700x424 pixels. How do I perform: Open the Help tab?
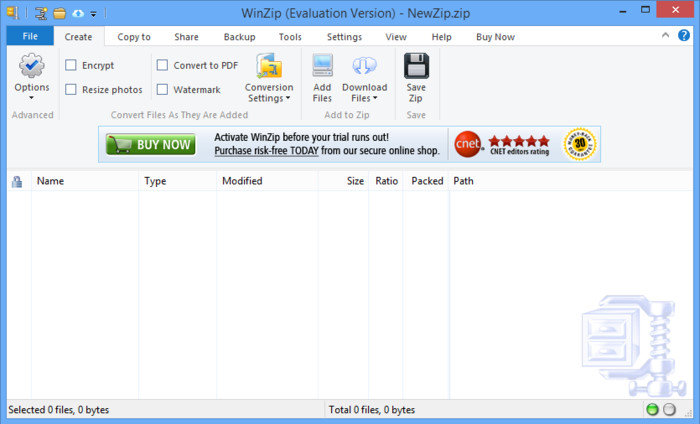[x=442, y=37]
